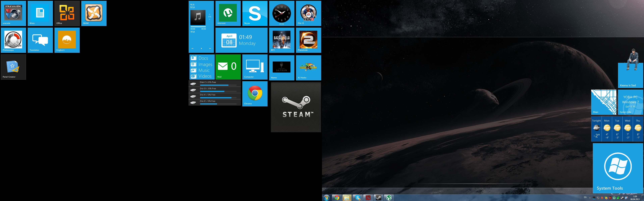Click the April 08 calendar tile

coord(241,40)
